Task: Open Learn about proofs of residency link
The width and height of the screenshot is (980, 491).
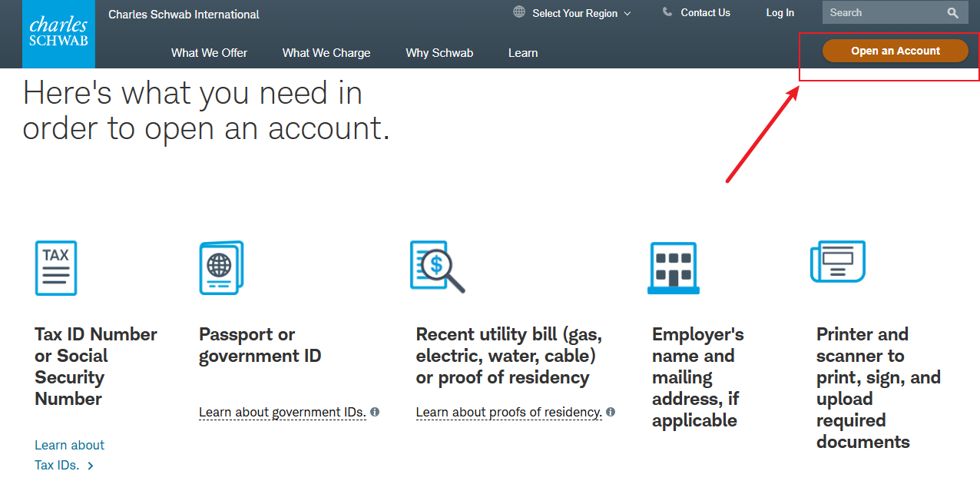Action: click(x=509, y=412)
